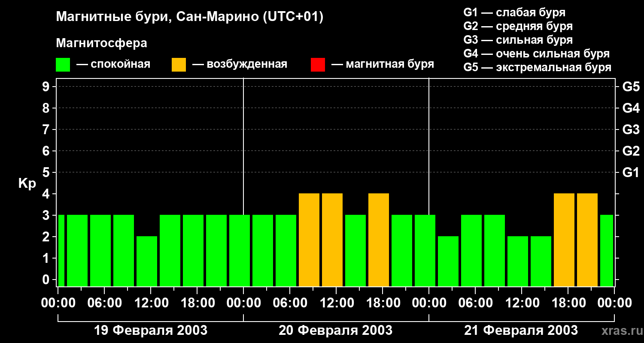
Task: Click legend line 'G3 — сильная буря'
Action: point(518,40)
